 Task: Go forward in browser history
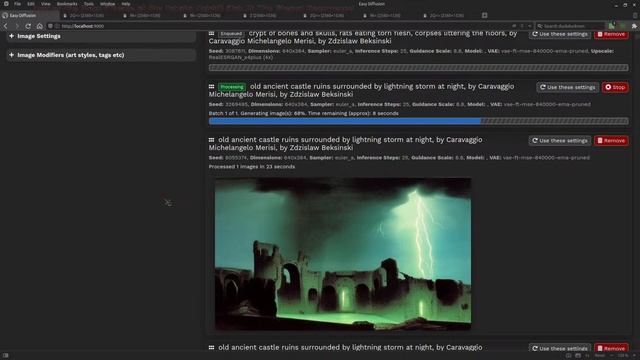17,26
